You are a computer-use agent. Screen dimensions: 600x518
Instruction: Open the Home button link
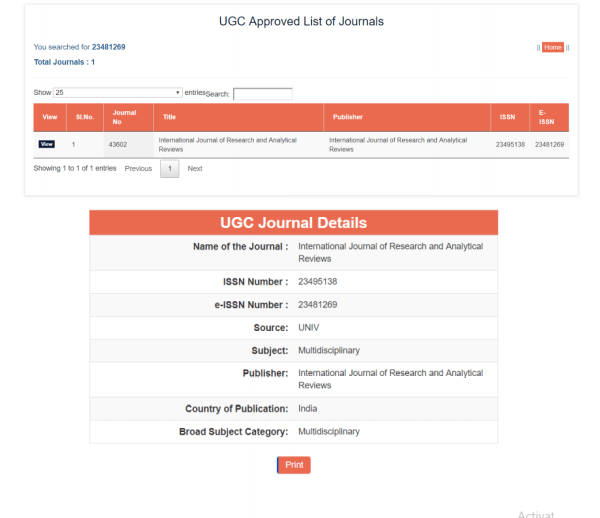[x=553, y=47]
